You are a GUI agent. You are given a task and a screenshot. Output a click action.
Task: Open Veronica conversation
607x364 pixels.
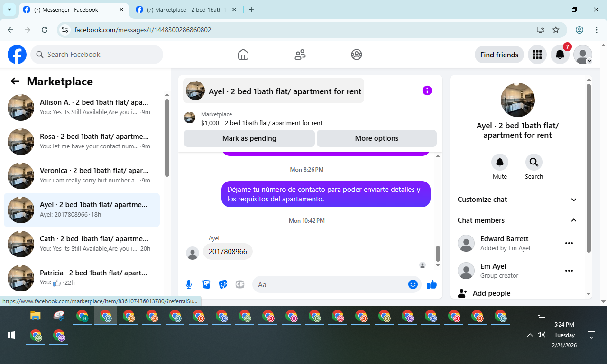(82, 176)
